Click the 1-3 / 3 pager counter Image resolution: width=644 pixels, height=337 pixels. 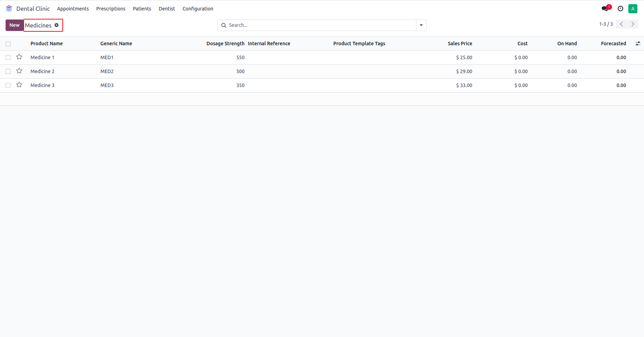click(x=606, y=24)
